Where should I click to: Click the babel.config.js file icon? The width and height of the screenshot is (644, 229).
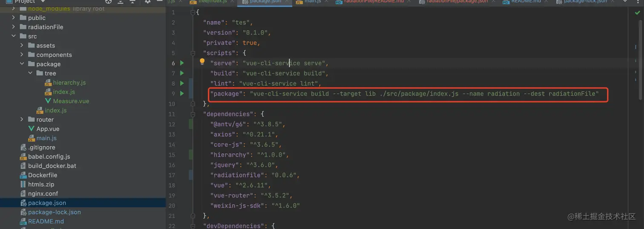(x=23, y=157)
